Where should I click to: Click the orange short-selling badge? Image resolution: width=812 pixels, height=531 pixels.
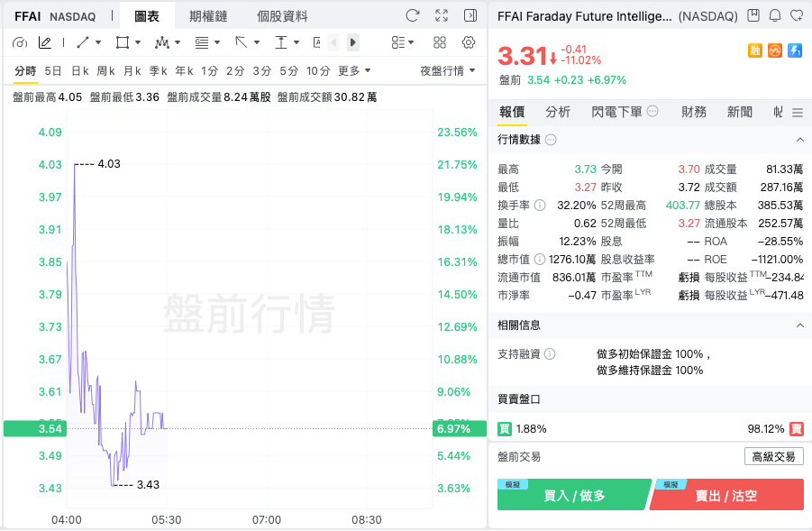pyautogui.click(x=775, y=50)
